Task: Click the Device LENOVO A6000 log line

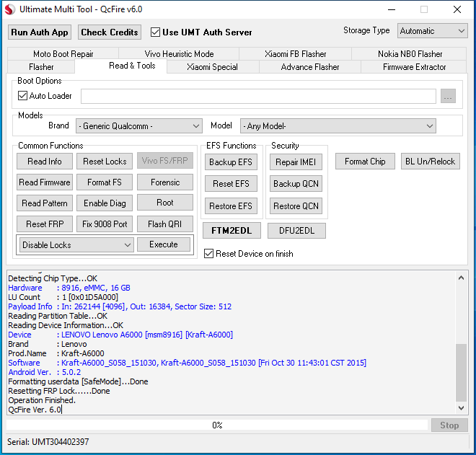Action: pos(120,335)
